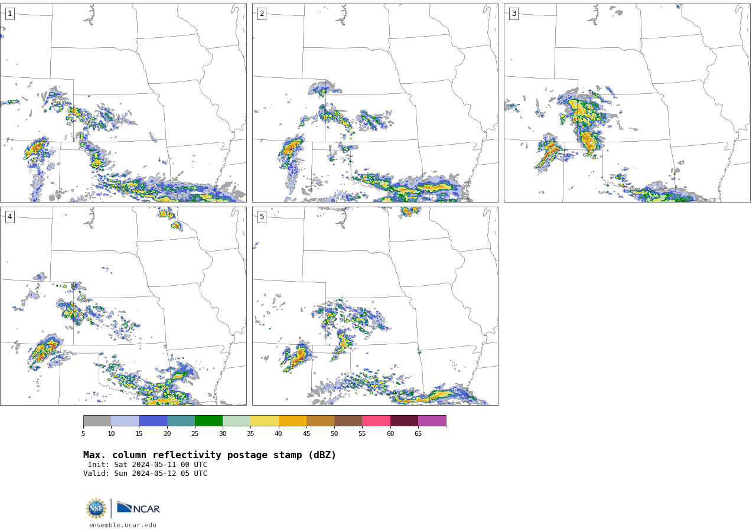Select the yellow 35-40 dBZ swatch
The height and width of the screenshot is (532, 756).
tap(265, 420)
